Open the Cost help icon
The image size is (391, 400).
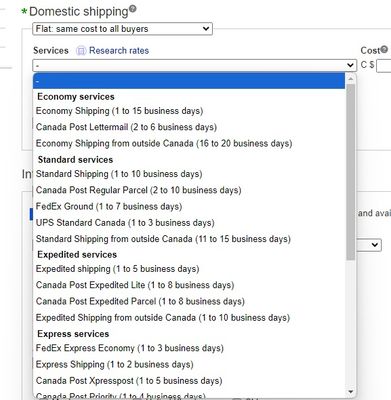pos(384,50)
